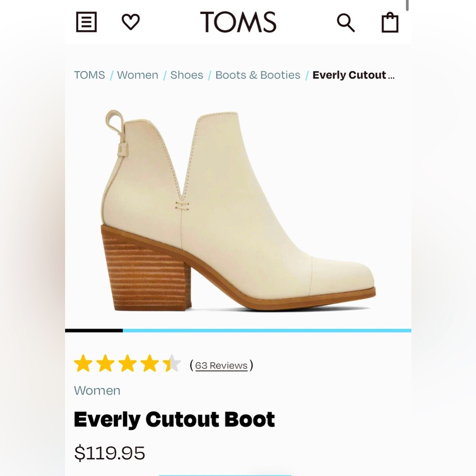Click the TOMS breadcrumb link

point(90,75)
